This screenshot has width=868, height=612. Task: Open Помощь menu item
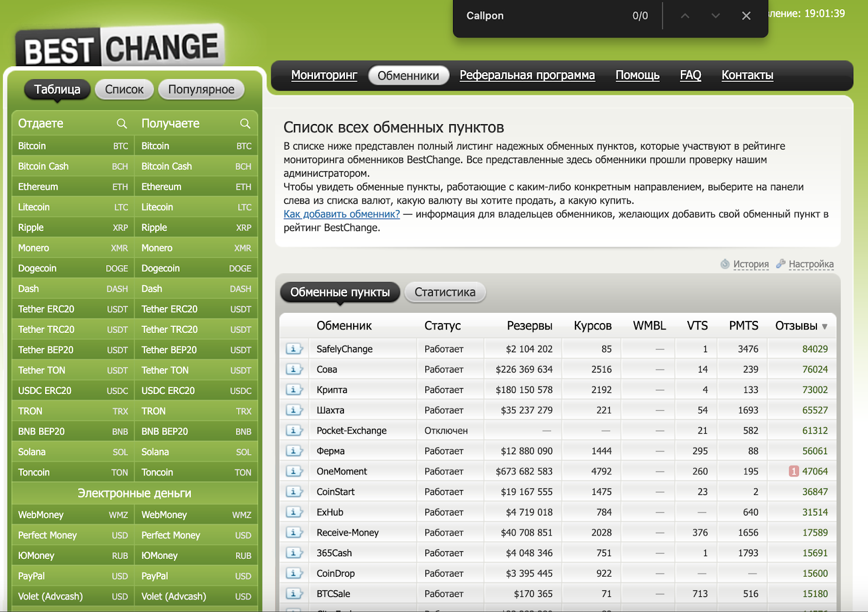[637, 75]
